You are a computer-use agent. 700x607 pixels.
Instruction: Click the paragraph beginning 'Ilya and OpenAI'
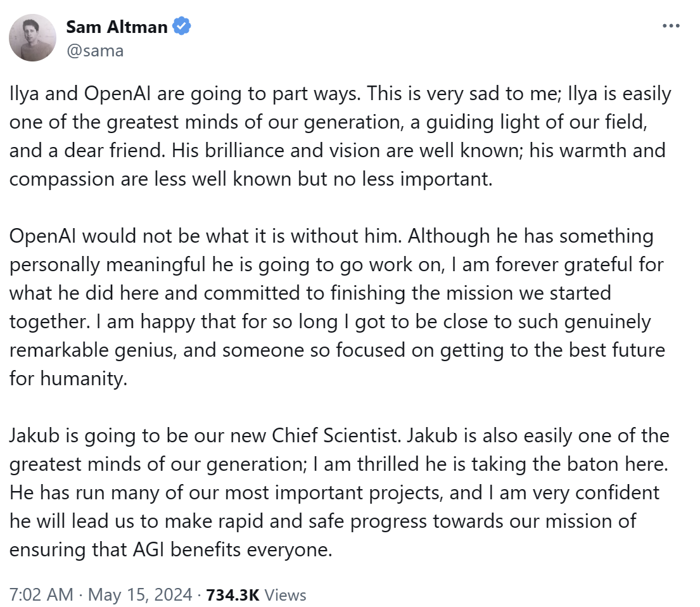(340, 136)
